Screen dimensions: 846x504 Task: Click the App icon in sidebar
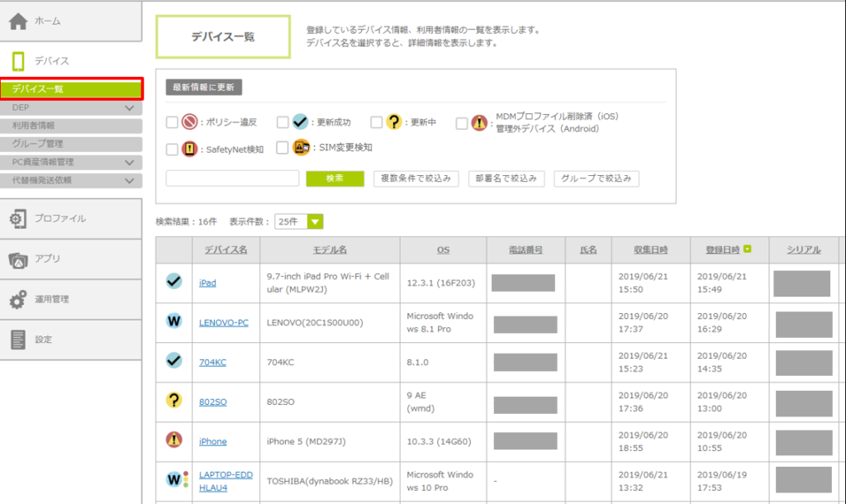(18, 259)
